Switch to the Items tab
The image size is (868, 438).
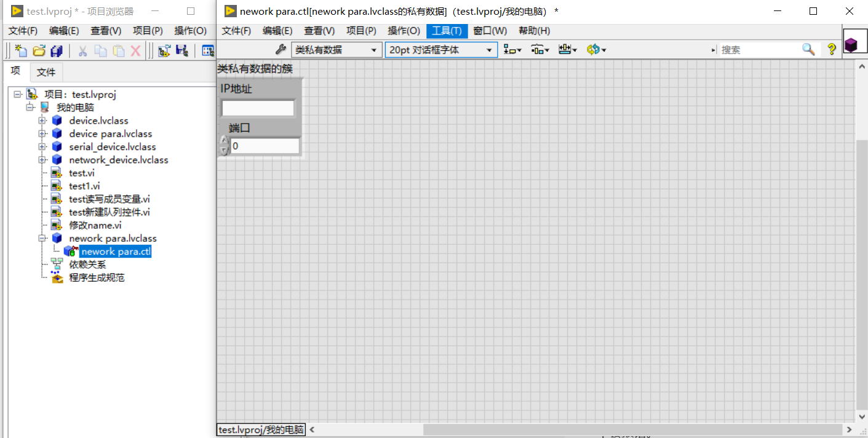[x=16, y=71]
